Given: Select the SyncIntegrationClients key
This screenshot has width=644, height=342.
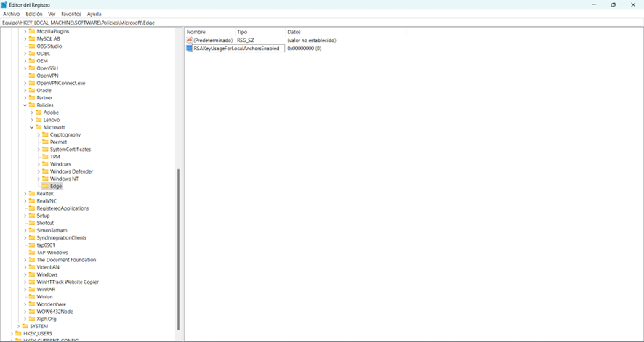Looking at the screenshot, I should click(x=61, y=238).
